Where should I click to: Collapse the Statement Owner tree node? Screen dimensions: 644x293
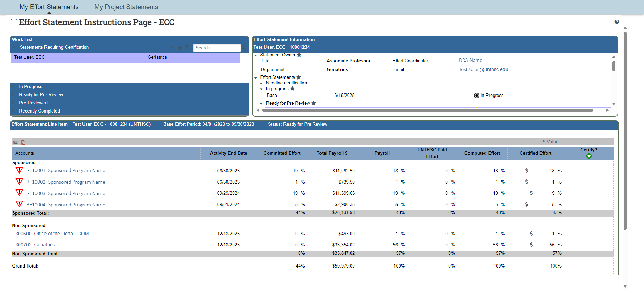(x=256, y=55)
